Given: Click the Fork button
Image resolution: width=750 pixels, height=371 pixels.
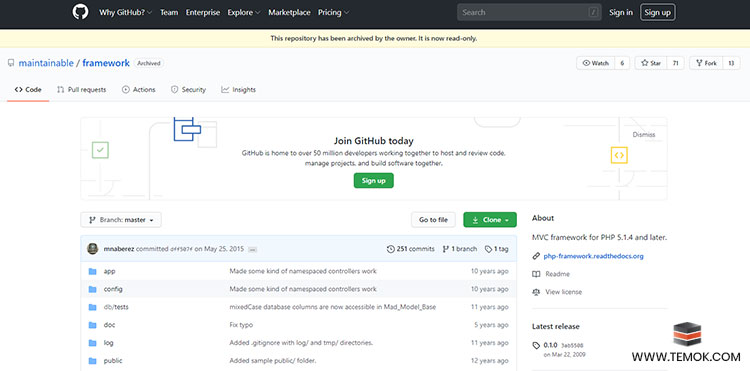Looking at the screenshot, I should (x=706, y=63).
